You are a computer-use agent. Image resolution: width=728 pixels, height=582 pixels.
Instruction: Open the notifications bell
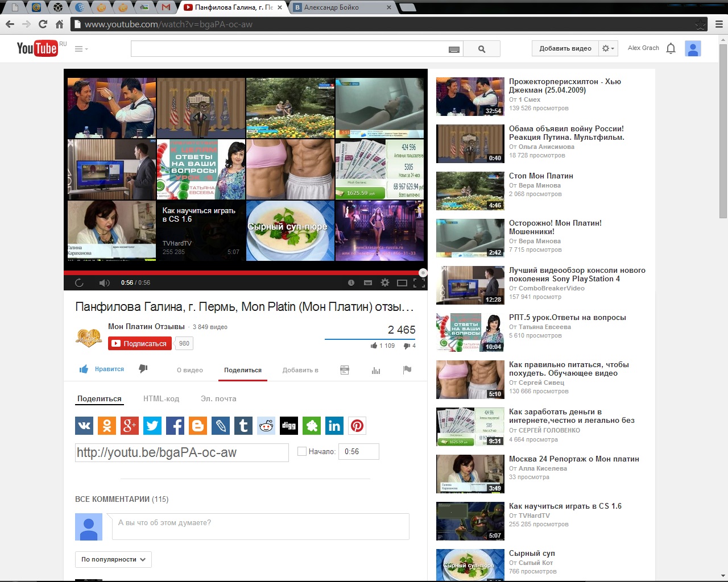click(671, 48)
